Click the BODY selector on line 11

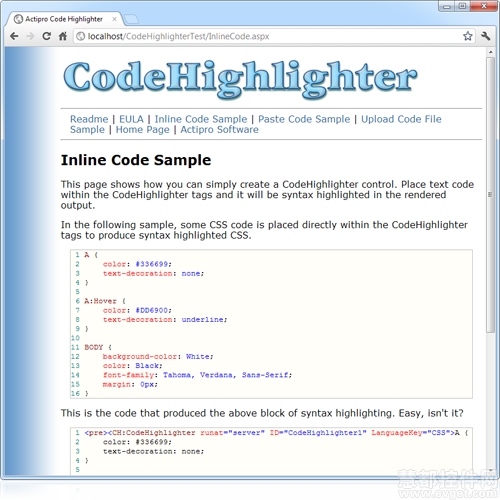click(94, 347)
